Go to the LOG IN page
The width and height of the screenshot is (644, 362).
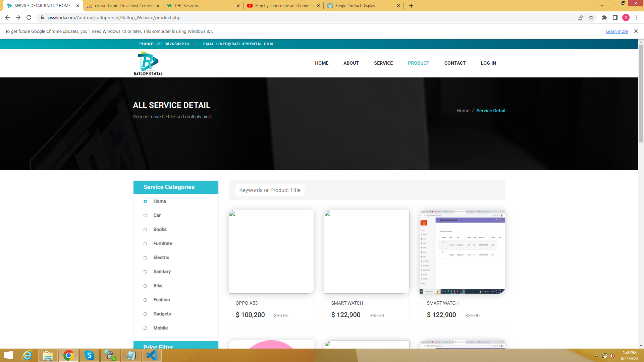(x=488, y=63)
